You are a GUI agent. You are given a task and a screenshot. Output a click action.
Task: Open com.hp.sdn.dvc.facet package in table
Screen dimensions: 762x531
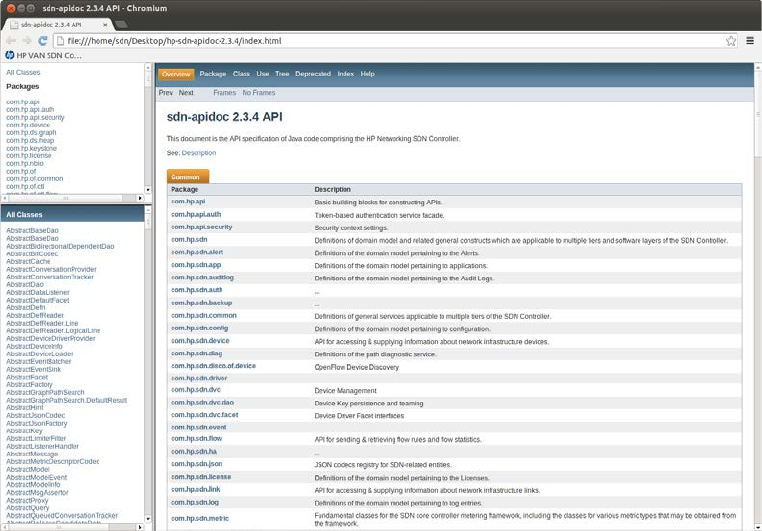point(205,415)
